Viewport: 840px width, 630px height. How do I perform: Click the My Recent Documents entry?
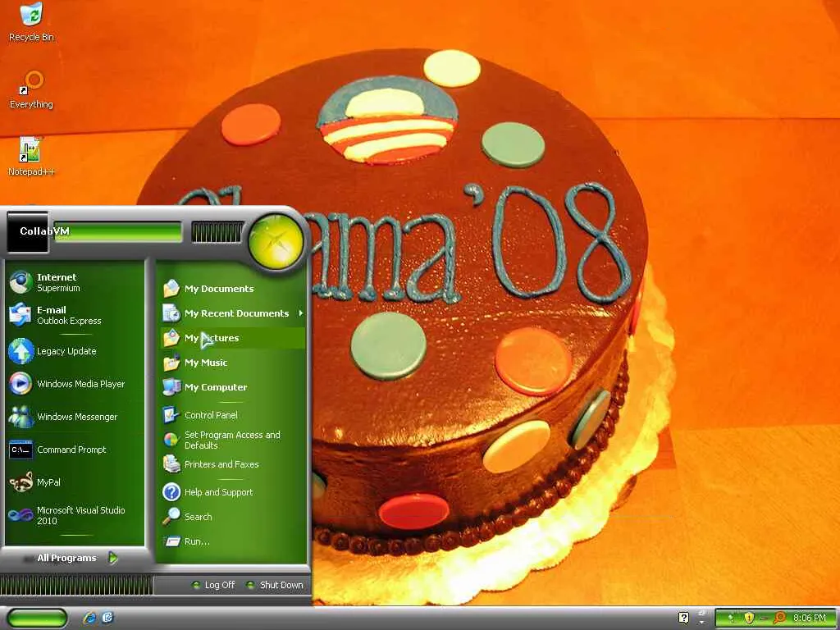(x=232, y=313)
